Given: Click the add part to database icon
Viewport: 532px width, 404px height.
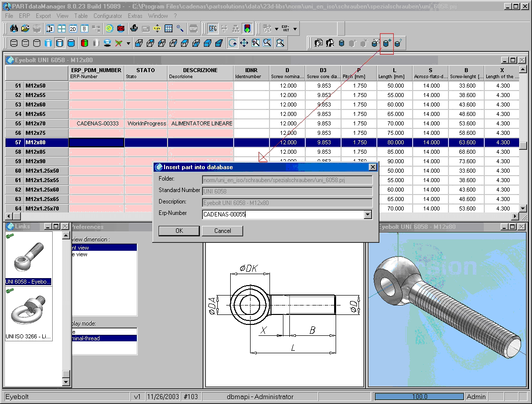Looking at the screenshot, I should tap(386, 43).
